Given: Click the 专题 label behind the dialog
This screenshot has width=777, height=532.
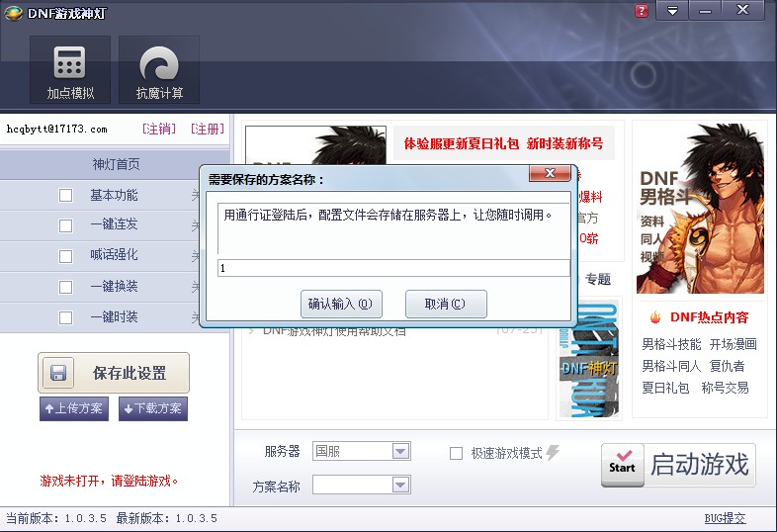Looking at the screenshot, I should (598, 279).
